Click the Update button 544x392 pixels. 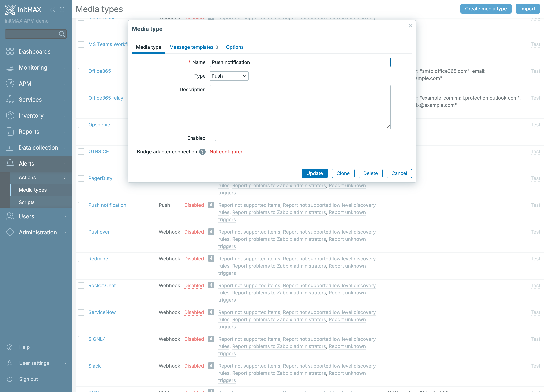[314, 173]
